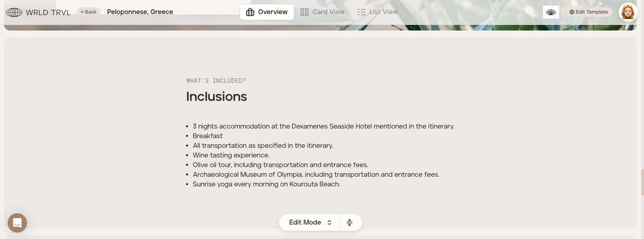Click the page vertical scrollbar thumb
Image resolution: width=644 pixels, height=239 pixels.
tap(642, 182)
